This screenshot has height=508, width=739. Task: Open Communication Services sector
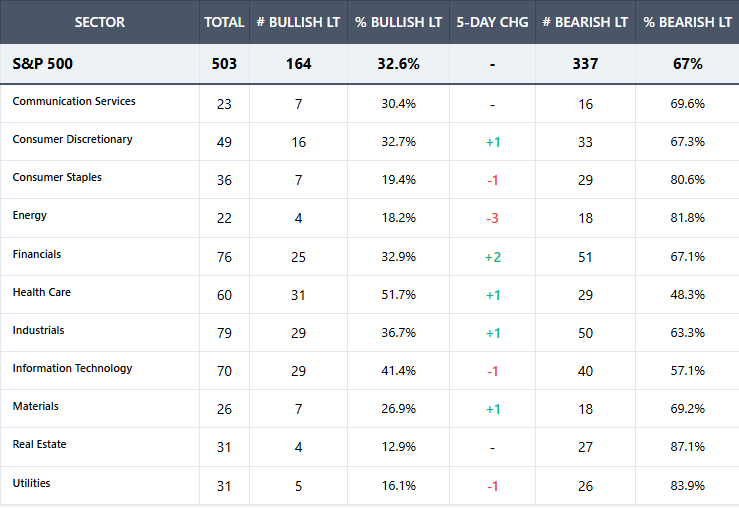[x=74, y=102]
